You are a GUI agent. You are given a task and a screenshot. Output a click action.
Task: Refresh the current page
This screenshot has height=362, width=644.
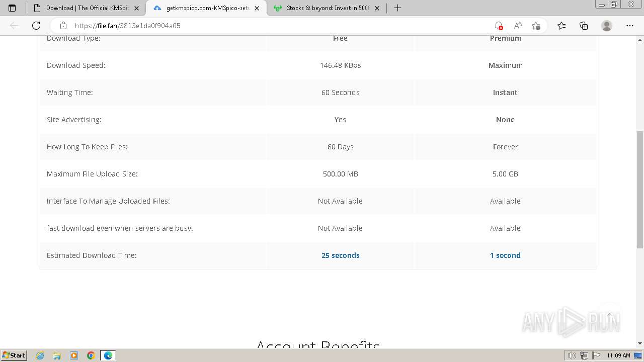pyautogui.click(x=36, y=26)
